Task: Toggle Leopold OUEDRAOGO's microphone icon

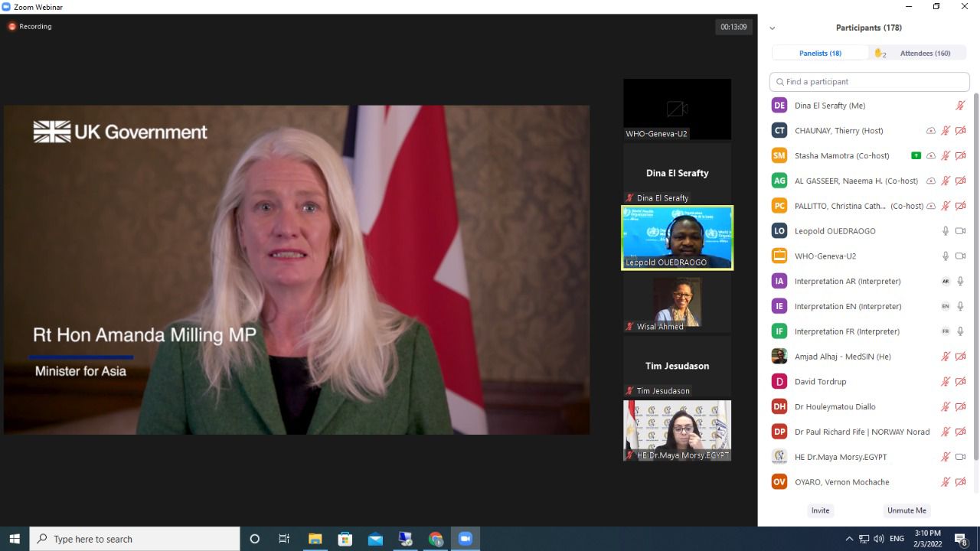Action: pos(946,231)
